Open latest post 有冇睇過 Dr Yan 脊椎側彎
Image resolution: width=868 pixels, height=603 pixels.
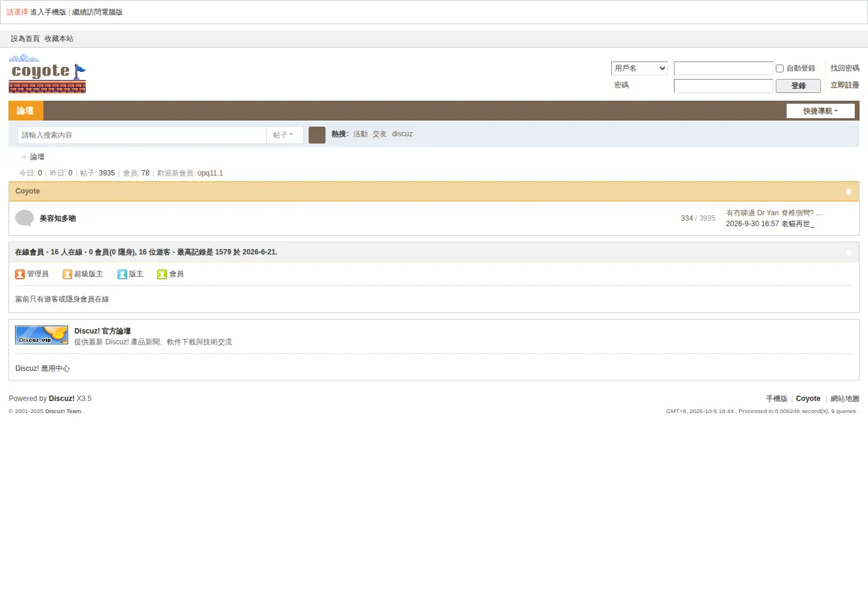[x=774, y=213]
